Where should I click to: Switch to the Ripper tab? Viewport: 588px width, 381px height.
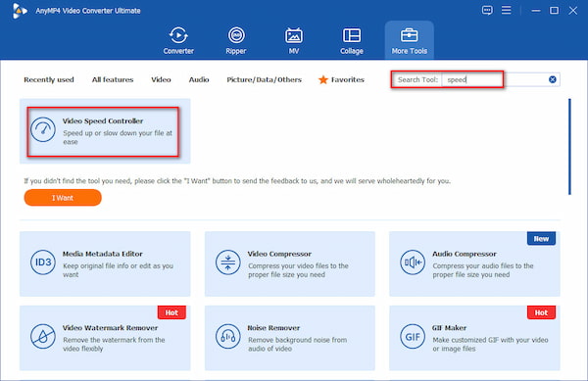tap(236, 41)
